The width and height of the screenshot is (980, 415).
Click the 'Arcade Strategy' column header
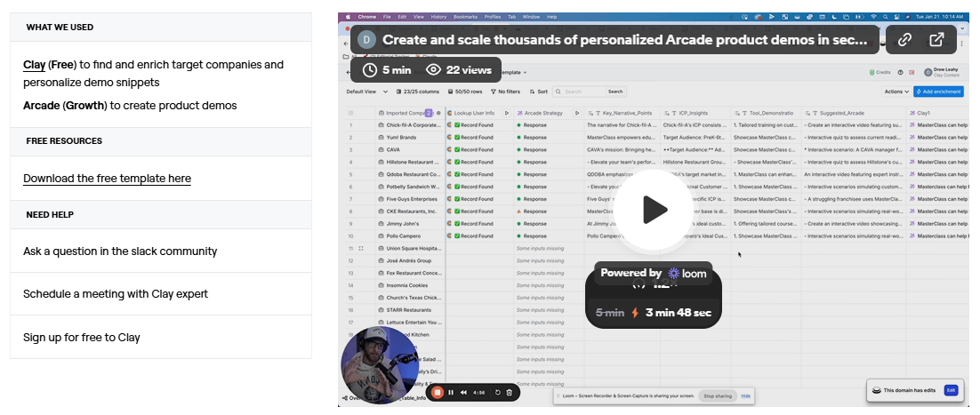click(543, 113)
